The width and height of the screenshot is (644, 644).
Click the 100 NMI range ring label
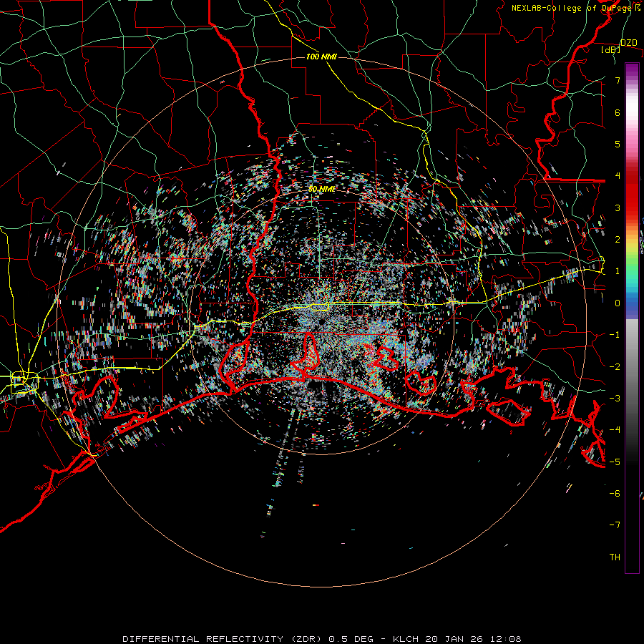(x=321, y=57)
